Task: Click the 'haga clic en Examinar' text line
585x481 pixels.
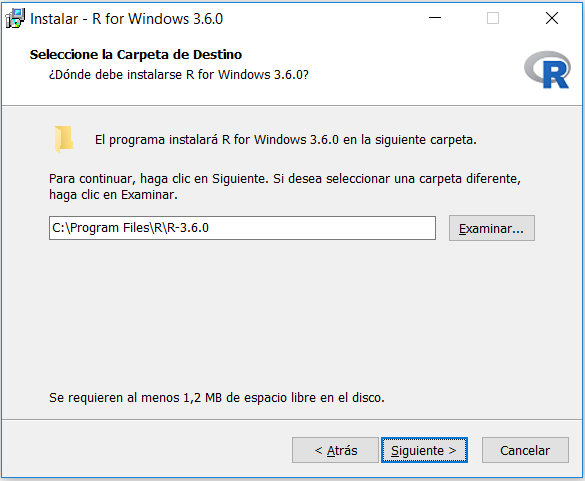Action: (113, 195)
